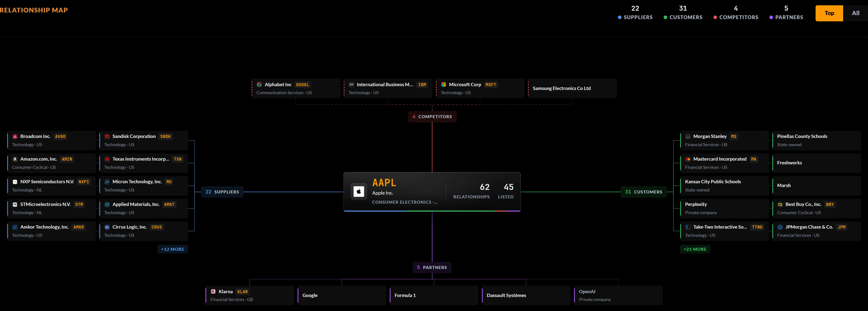Expand the +12 MORE suppliers list
This screenshot has height=311, width=868.
[x=173, y=249]
